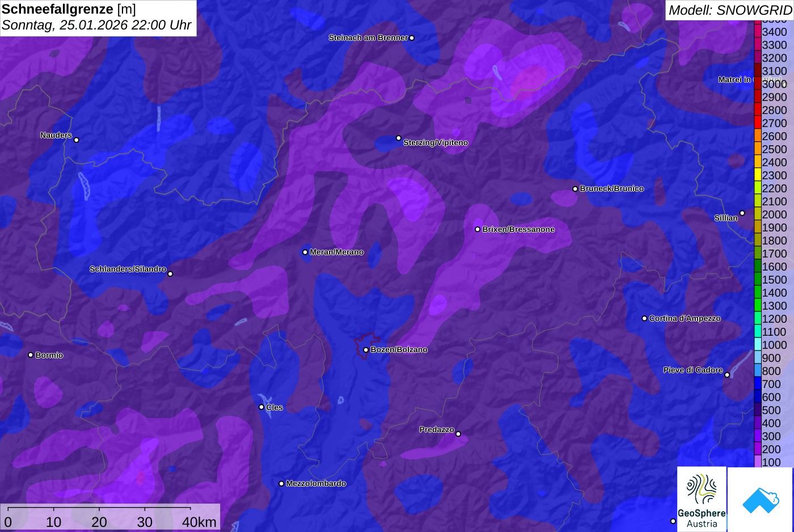The width and height of the screenshot is (794, 532).
Task: Click the Sillian location marker dot
Action: [x=742, y=213]
